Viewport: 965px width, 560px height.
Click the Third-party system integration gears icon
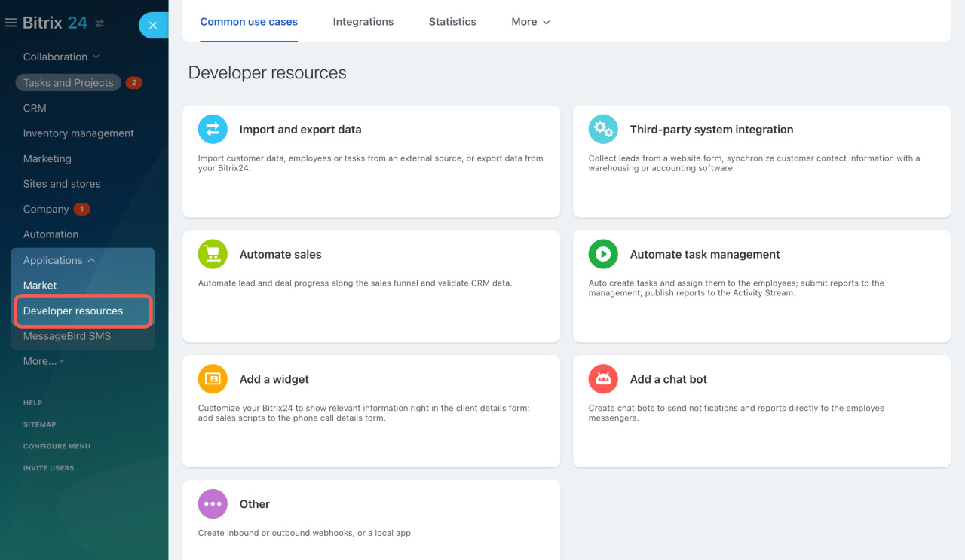point(603,129)
